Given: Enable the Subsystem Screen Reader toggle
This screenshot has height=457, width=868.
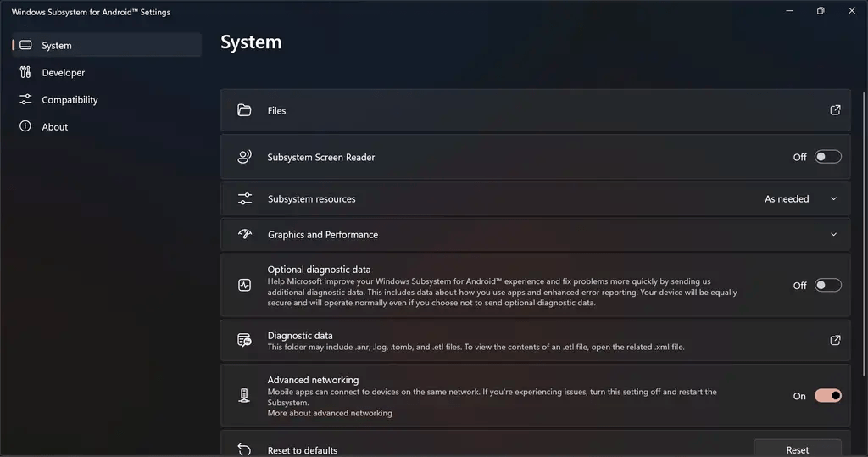Looking at the screenshot, I should [827, 157].
